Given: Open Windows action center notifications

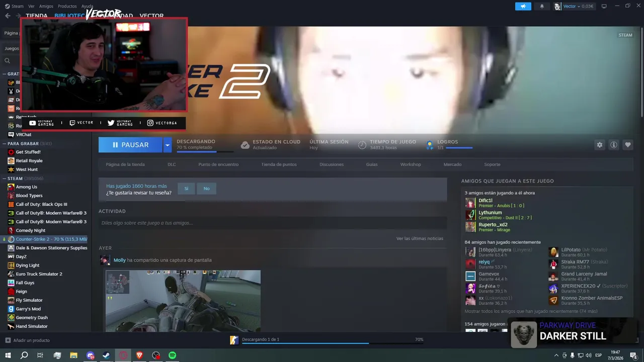Looking at the screenshot, I should point(633,355).
